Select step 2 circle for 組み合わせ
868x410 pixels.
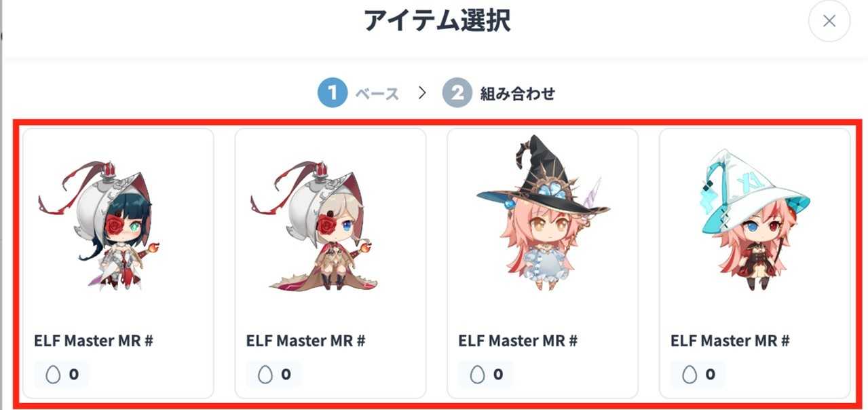click(x=457, y=93)
